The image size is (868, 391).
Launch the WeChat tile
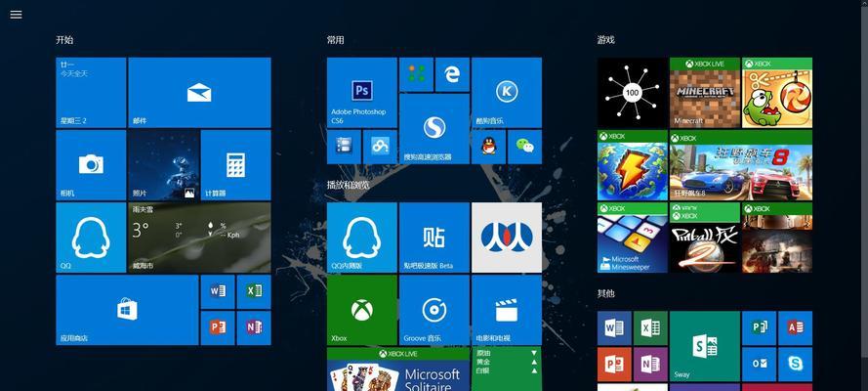tap(524, 147)
